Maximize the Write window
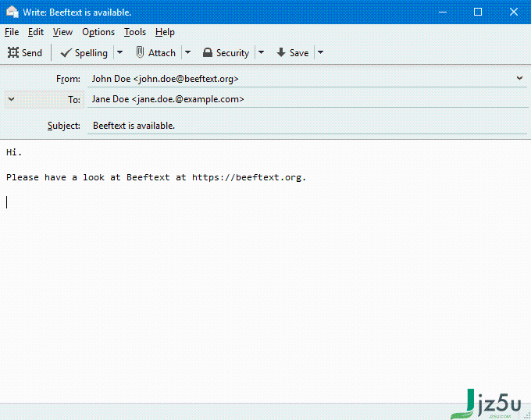This screenshot has height=420, width=531. [x=478, y=12]
